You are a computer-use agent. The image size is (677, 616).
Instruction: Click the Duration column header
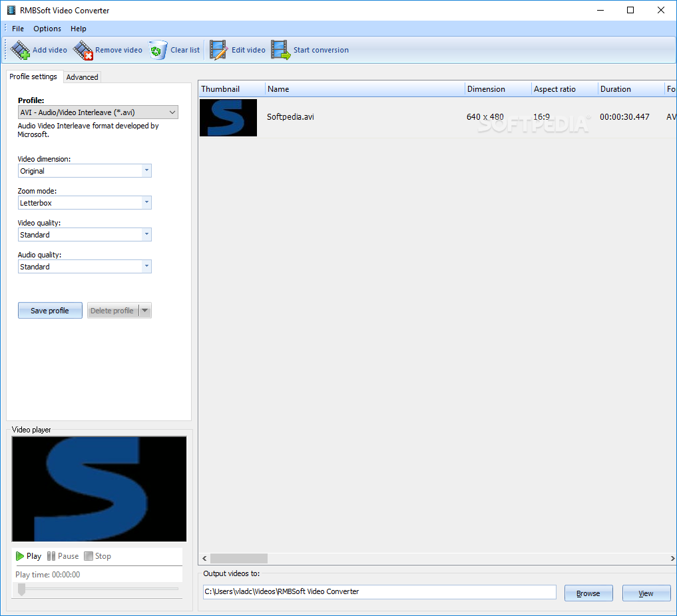click(x=631, y=89)
